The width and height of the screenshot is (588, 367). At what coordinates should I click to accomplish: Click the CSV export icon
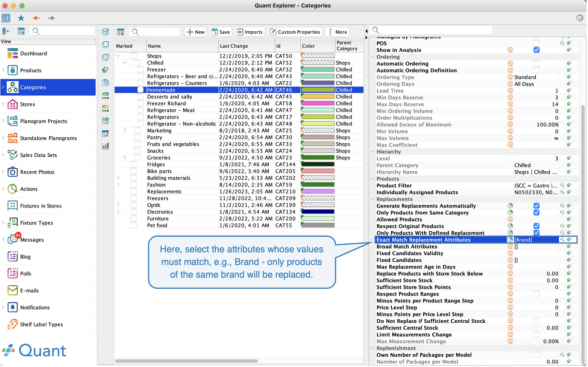(105, 121)
